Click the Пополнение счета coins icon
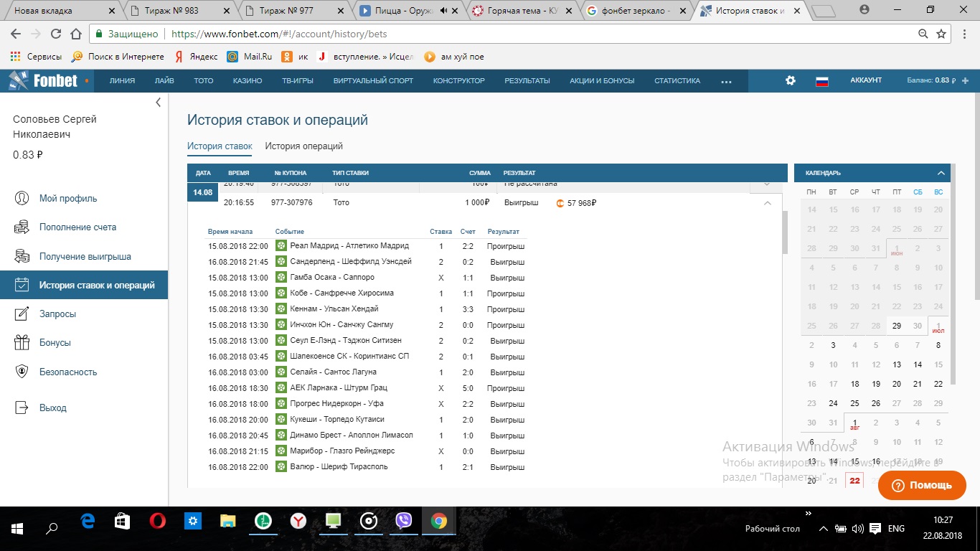 point(22,227)
